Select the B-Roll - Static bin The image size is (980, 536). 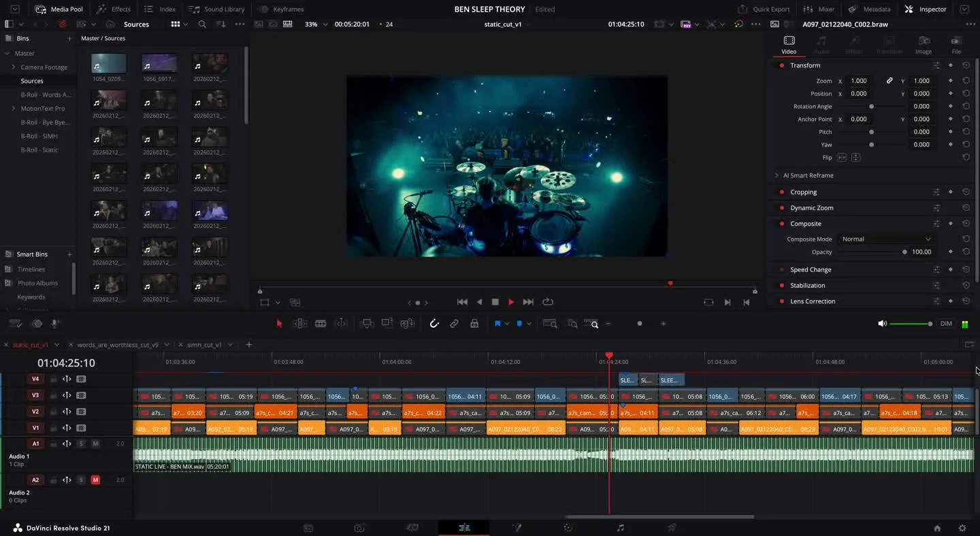[x=39, y=150]
